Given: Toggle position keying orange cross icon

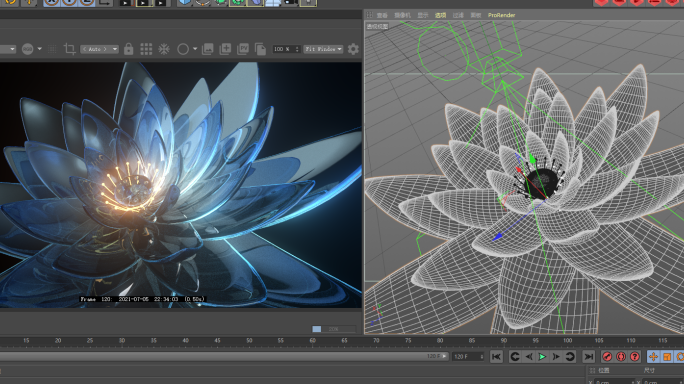Looking at the screenshot, I should (653, 357).
